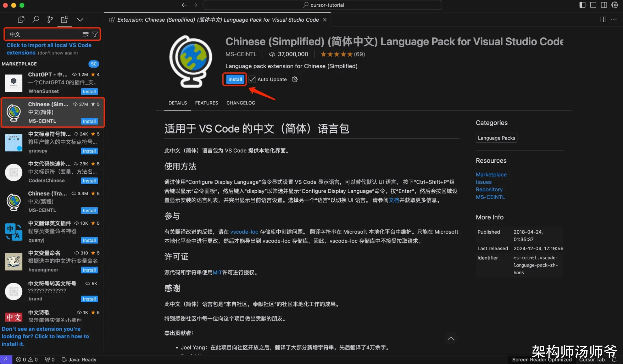The image size is (623, 364).
Task: Expand the additional views chevron in sidebar
Action: [80, 20]
